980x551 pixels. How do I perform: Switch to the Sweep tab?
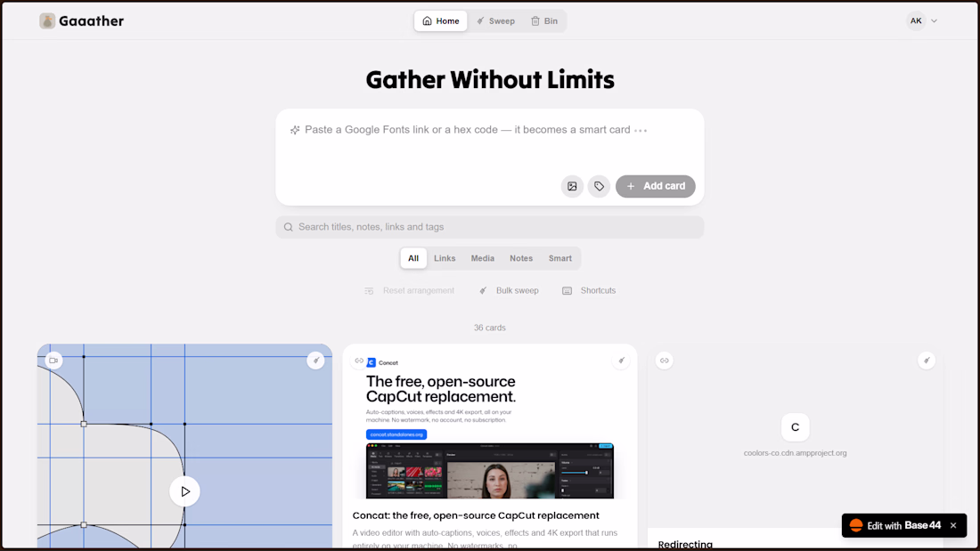click(495, 21)
